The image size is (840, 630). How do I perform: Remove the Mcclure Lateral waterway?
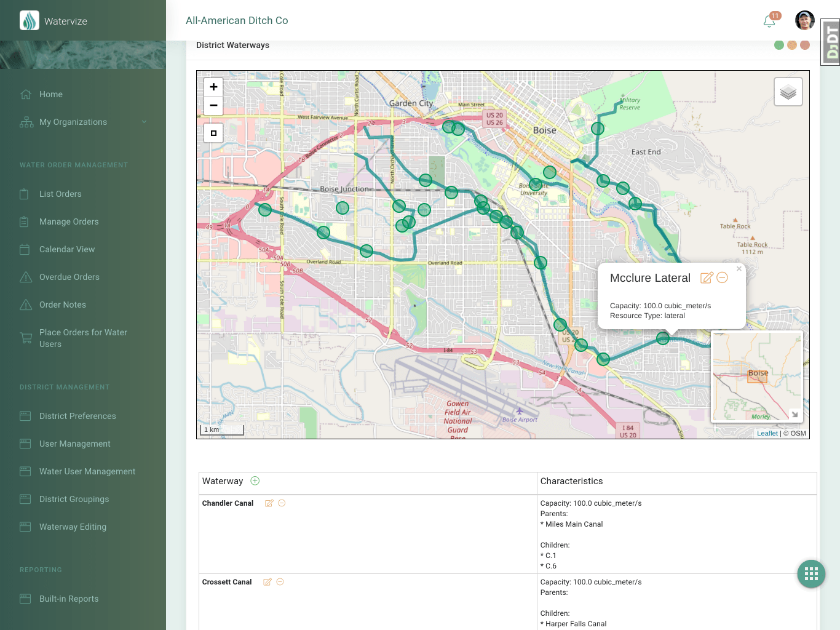(723, 277)
